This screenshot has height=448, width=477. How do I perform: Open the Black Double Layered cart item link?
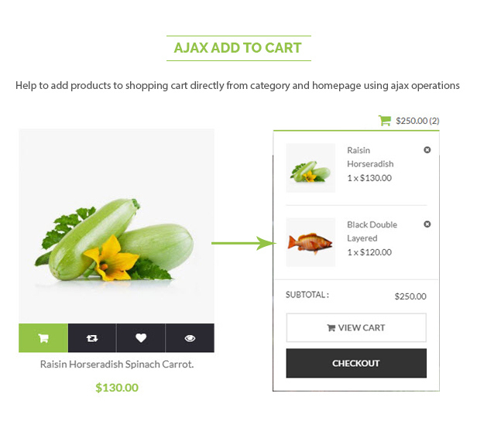[372, 231]
